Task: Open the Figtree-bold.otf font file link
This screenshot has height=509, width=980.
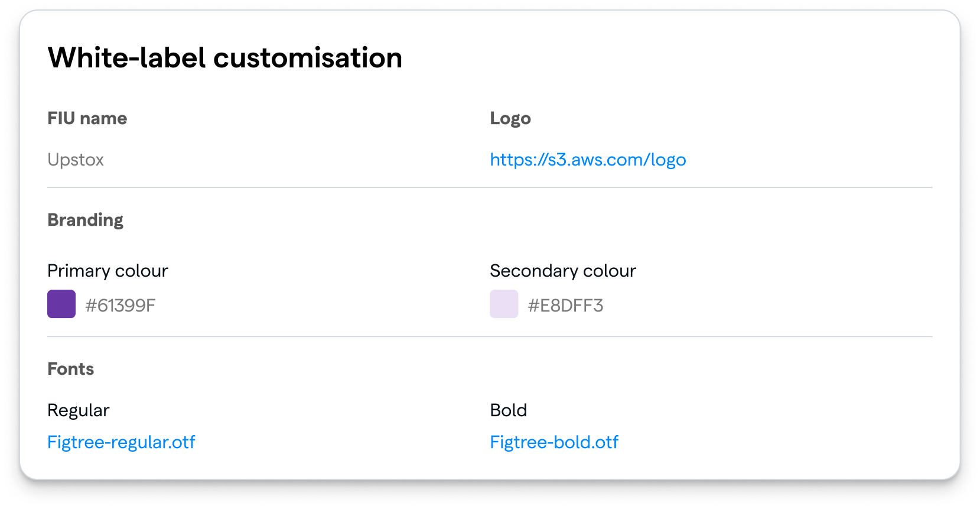Action: 554,442
